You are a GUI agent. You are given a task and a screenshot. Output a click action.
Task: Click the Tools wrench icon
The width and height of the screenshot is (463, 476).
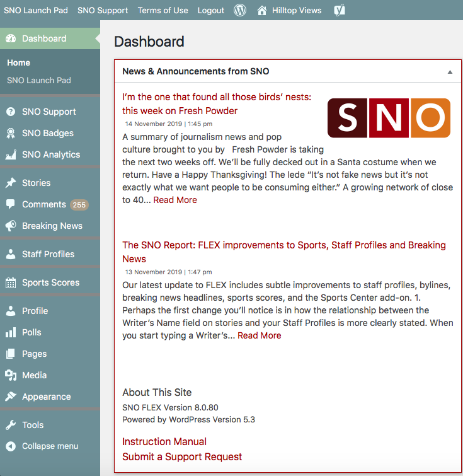11,425
